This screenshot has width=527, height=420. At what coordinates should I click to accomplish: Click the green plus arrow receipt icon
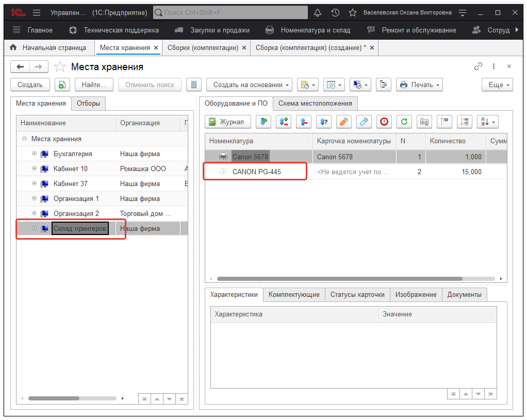click(263, 122)
